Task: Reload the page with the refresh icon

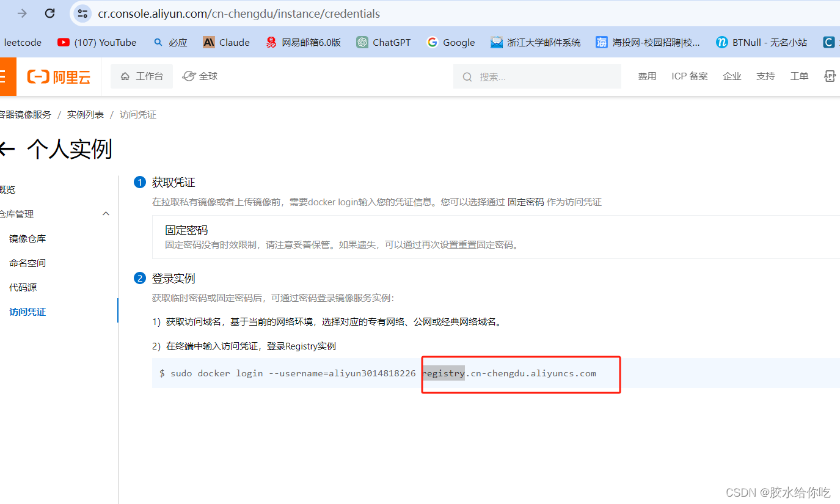Action: pos(50,13)
